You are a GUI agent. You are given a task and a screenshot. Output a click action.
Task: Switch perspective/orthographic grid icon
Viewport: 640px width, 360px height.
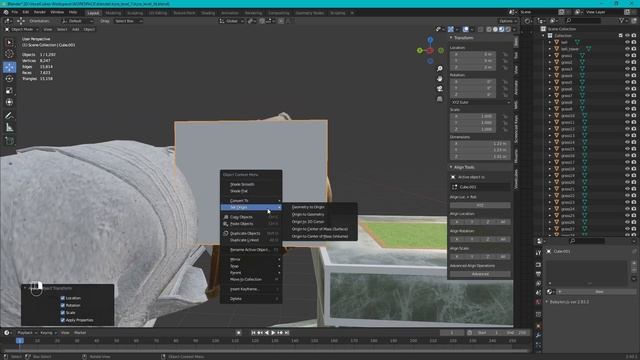coord(440,99)
